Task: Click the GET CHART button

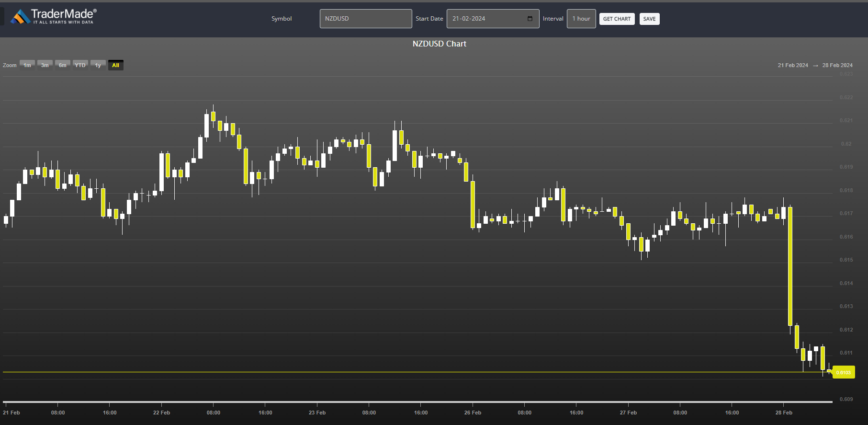Action: (x=617, y=19)
